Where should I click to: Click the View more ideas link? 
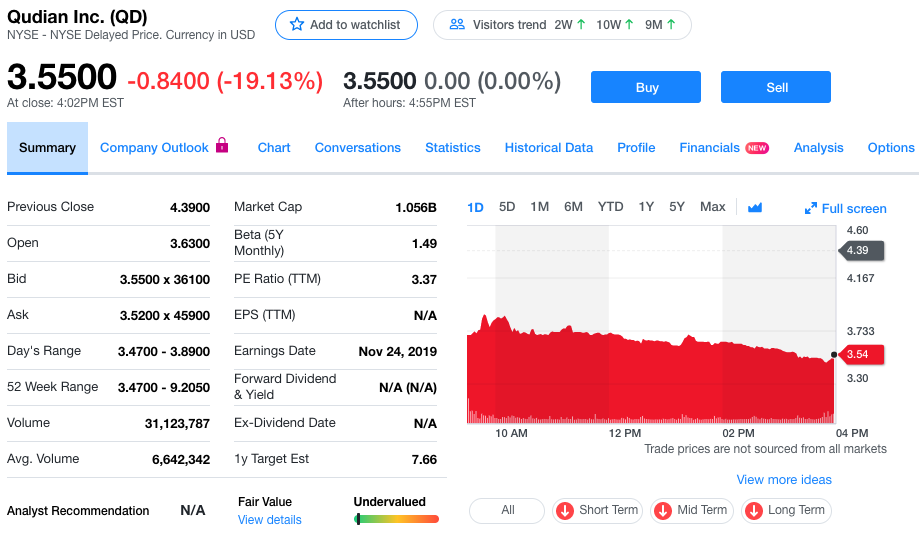pos(784,479)
